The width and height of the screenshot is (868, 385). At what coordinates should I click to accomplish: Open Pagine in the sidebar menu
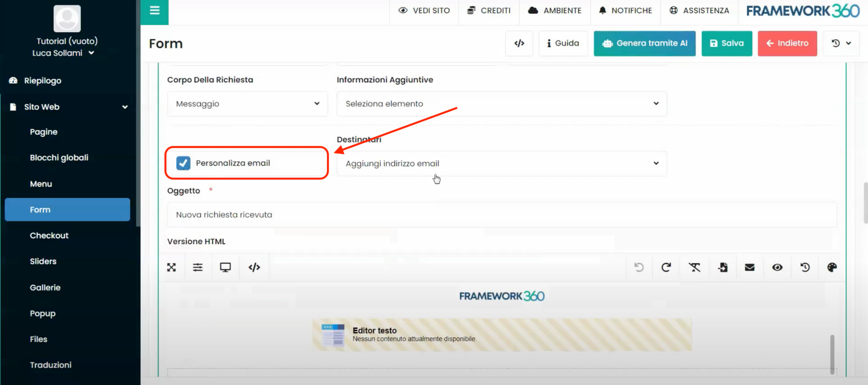click(x=44, y=132)
